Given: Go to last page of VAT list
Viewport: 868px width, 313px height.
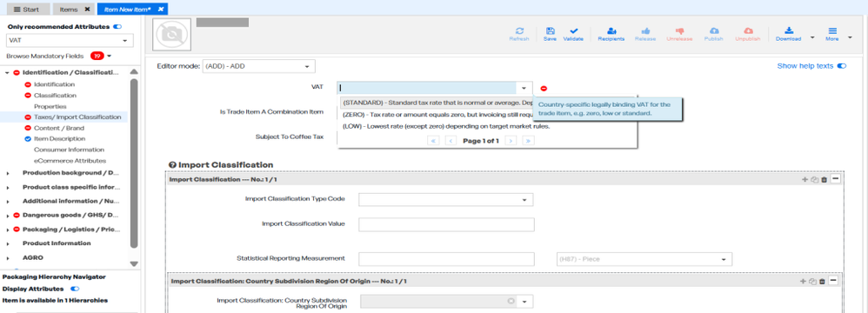Looking at the screenshot, I should 528,141.
